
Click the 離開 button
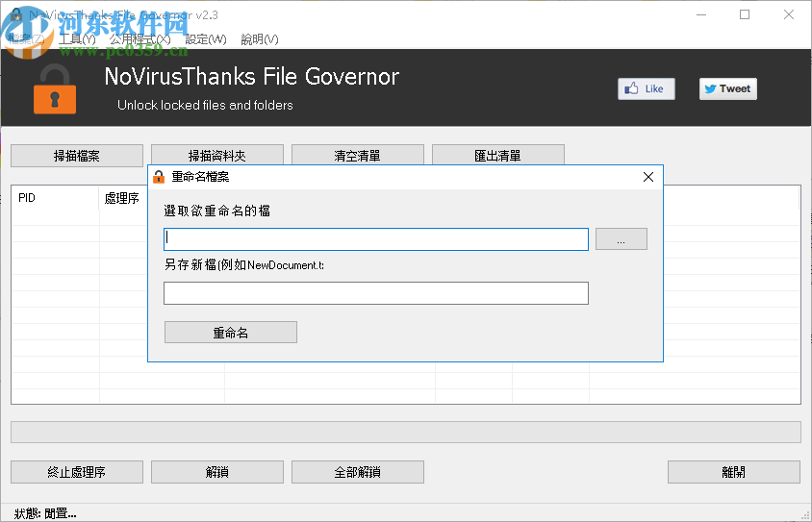[x=734, y=472]
